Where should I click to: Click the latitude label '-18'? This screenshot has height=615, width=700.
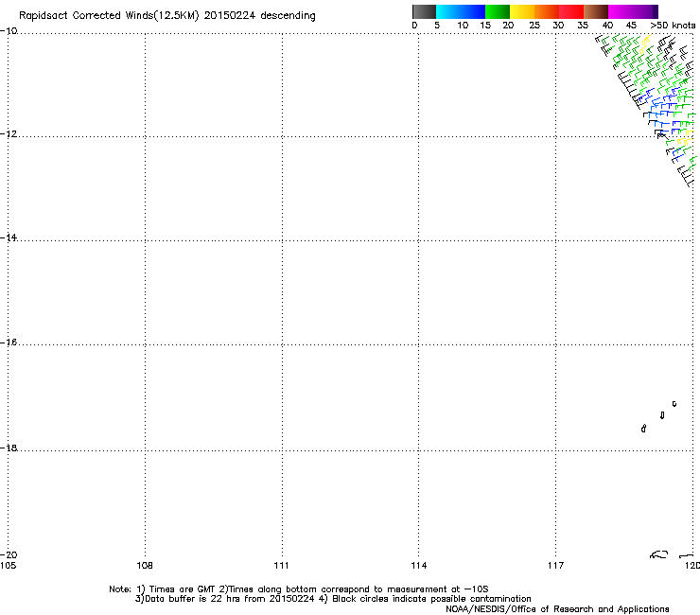pos(9,448)
